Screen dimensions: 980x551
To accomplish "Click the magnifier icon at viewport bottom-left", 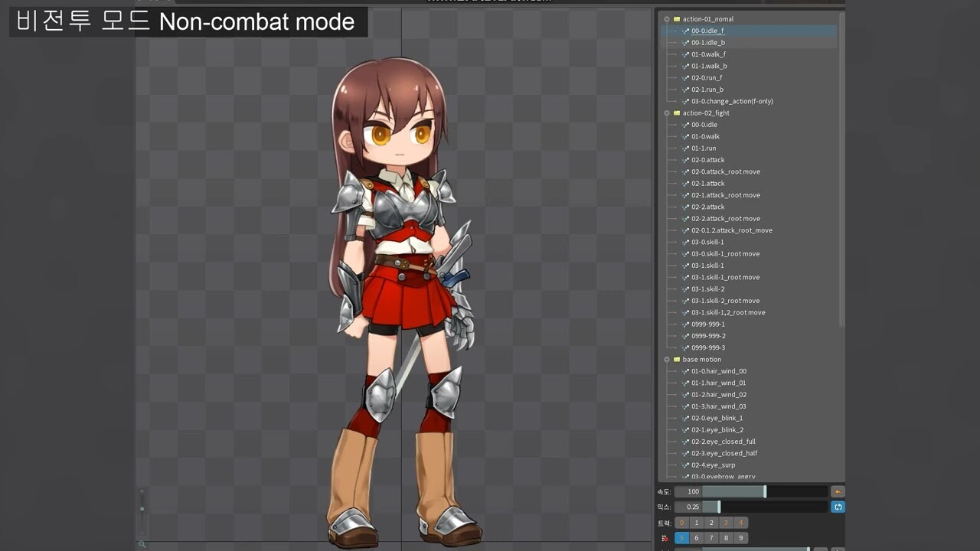I will coord(142,544).
